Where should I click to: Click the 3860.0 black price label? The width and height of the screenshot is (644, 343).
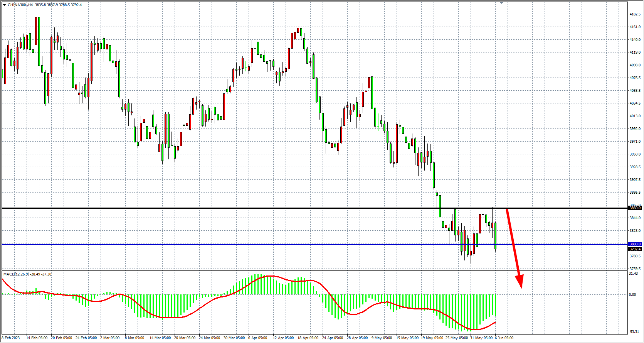pyautogui.click(x=635, y=208)
